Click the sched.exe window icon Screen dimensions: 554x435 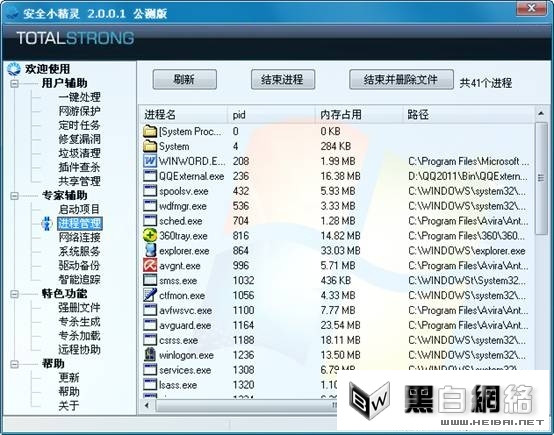click(150, 221)
